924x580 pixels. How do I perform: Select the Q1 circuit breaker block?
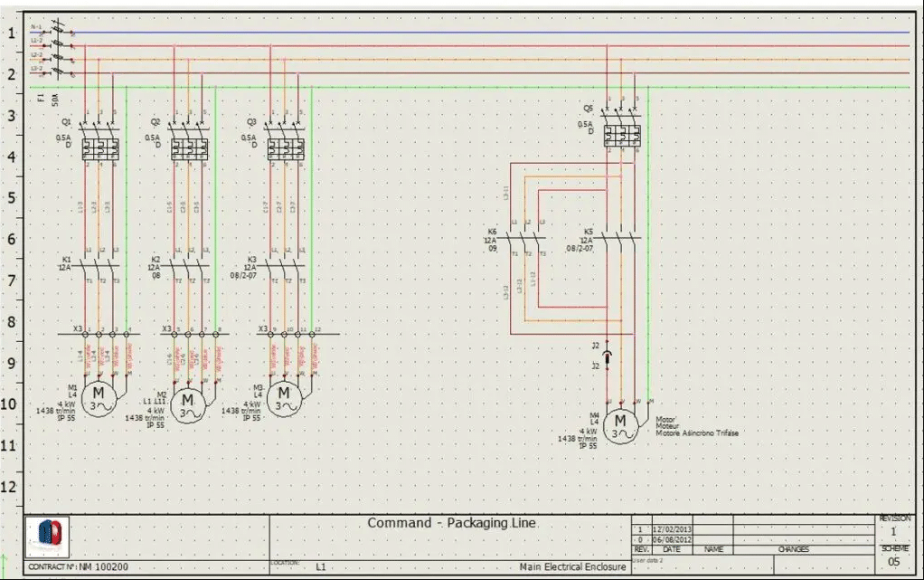(x=99, y=147)
